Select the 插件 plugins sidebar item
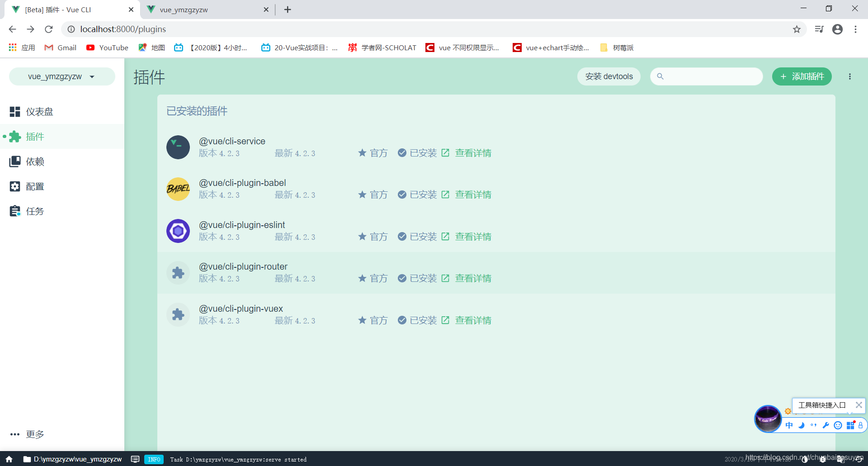The width and height of the screenshot is (868, 466). coord(62,137)
